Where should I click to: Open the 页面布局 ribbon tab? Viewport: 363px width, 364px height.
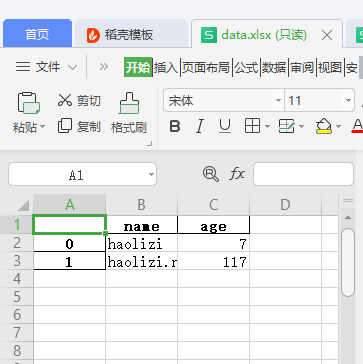pyautogui.click(x=206, y=67)
